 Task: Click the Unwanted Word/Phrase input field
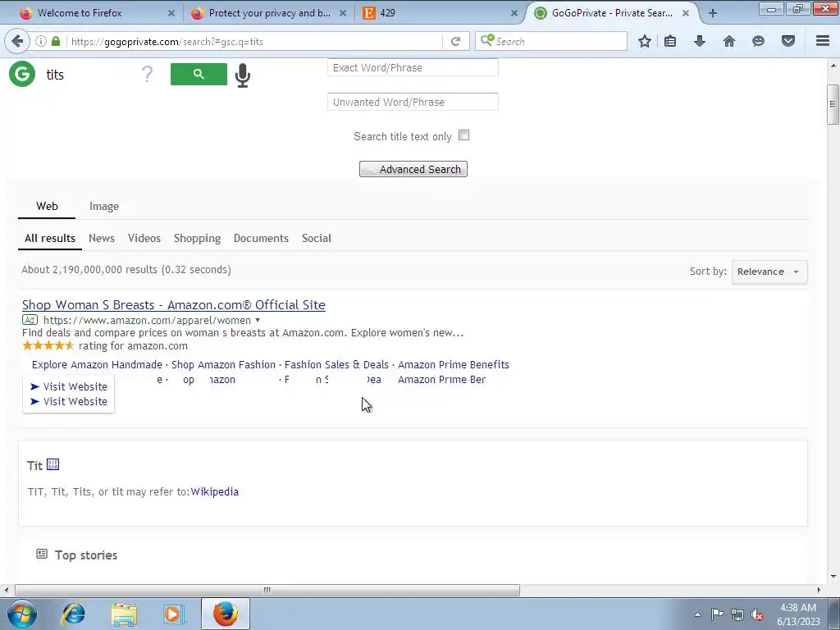pyautogui.click(x=413, y=102)
